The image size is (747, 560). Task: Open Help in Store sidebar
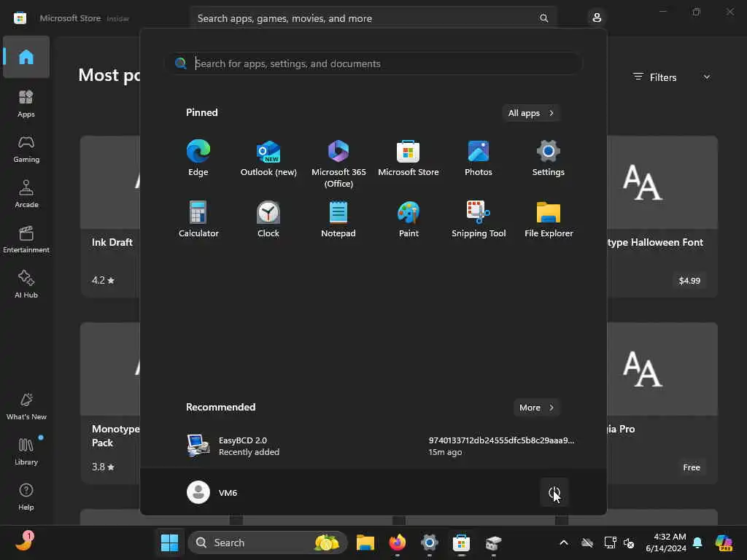pos(26,497)
